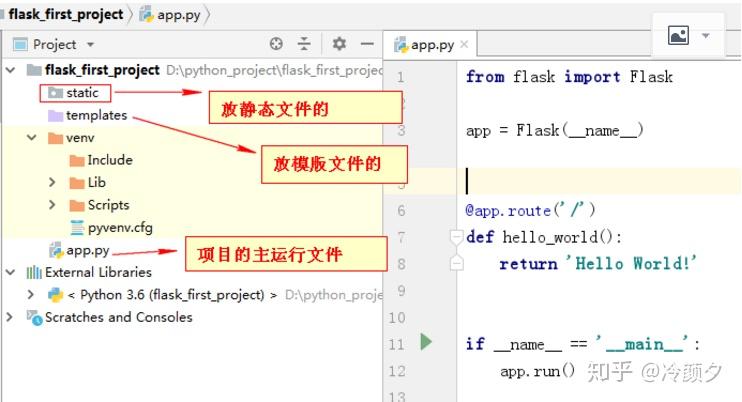Collapse the External Libraries node
Viewport: 742px width, 402px height.
pos(10,272)
